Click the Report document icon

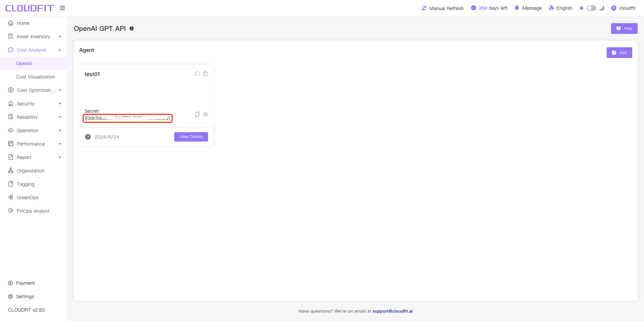[x=11, y=157]
